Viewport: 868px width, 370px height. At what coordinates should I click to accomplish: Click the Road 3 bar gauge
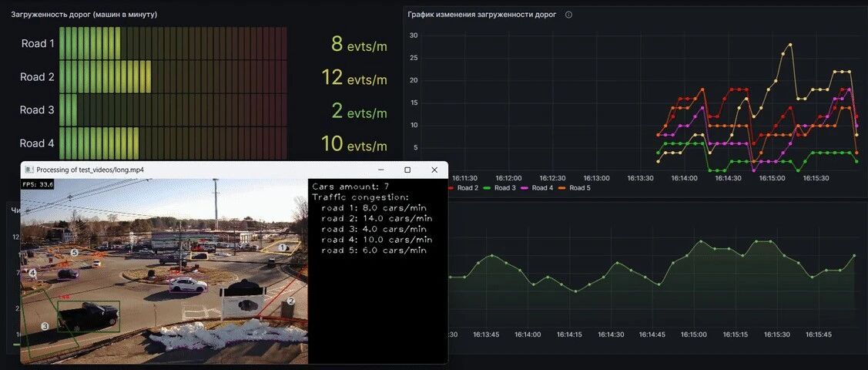coord(173,109)
